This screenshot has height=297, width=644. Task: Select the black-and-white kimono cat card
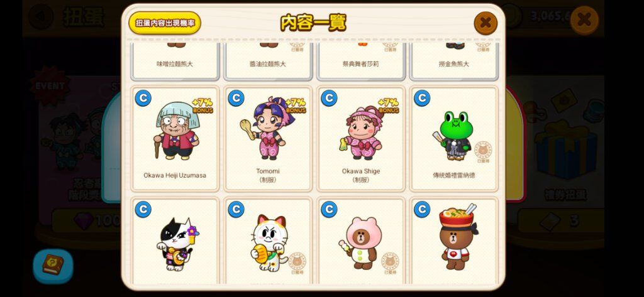click(x=175, y=240)
